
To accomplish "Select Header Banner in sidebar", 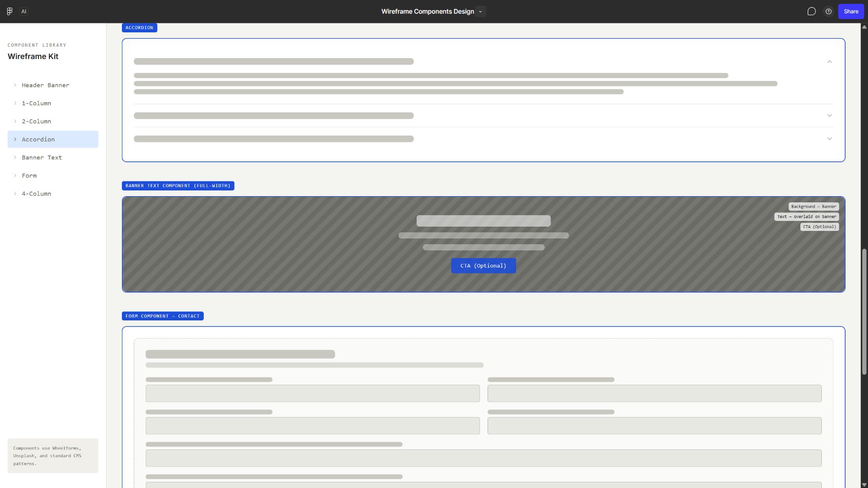I will point(53,85).
